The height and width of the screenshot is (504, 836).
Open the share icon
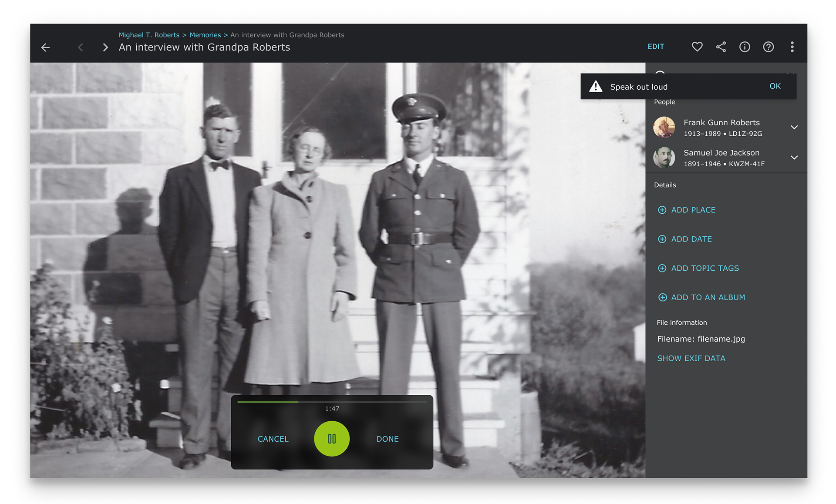point(721,47)
